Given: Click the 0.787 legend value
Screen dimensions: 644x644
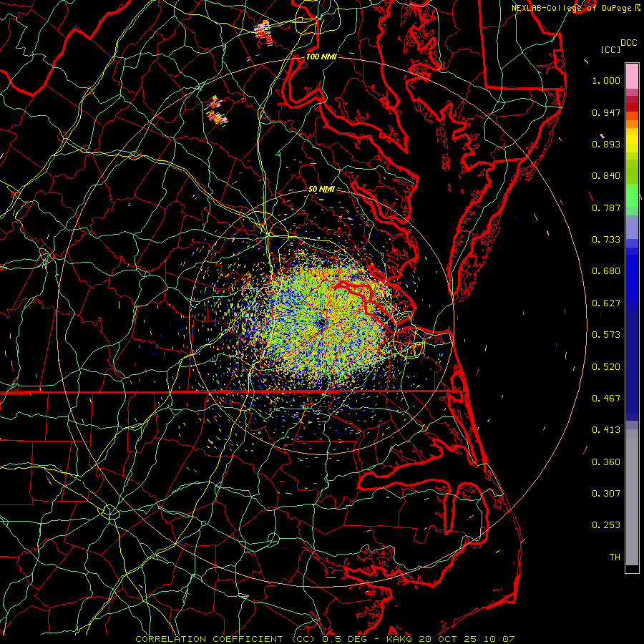Looking at the screenshot, I should [x=606, y=208].
